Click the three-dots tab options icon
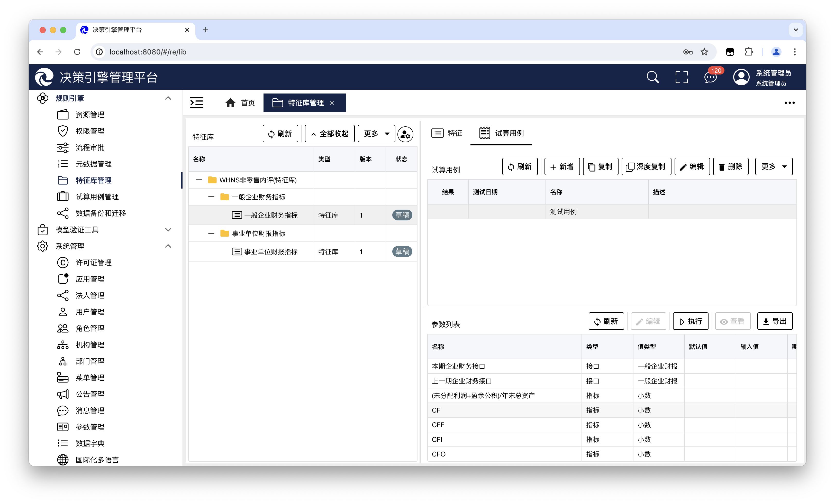 (x=789, y=103)
